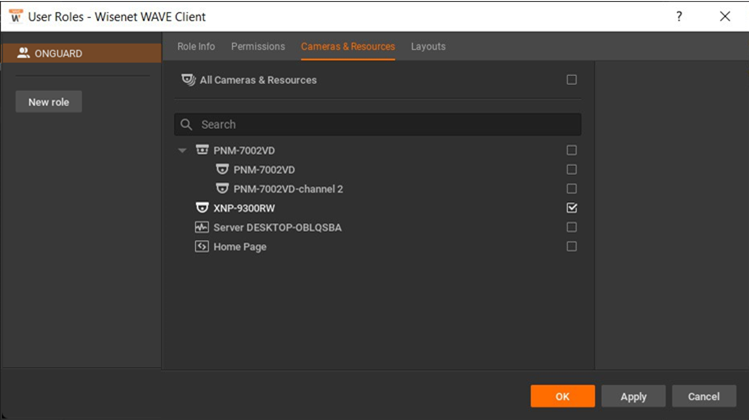Click the web page icon beside Home Page
The width and height of the screenshot is (749, 420).
(x=202, y=247)
